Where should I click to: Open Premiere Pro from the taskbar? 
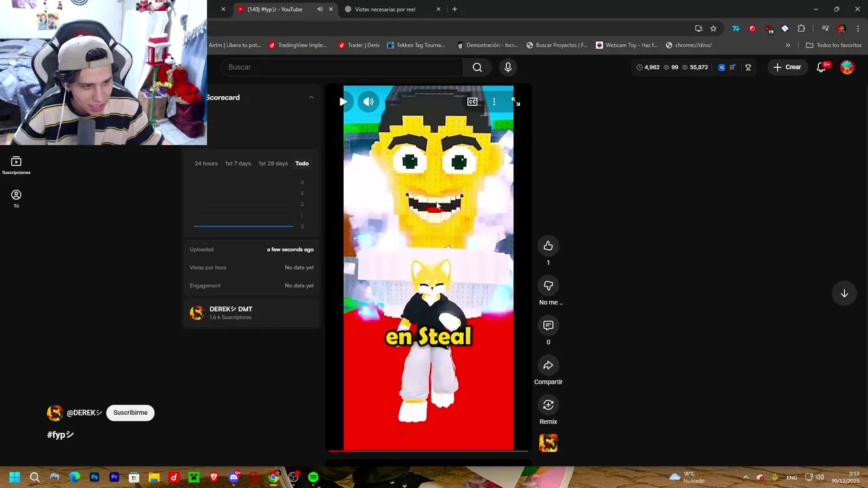pyautogui.click(x=114, y=477)
